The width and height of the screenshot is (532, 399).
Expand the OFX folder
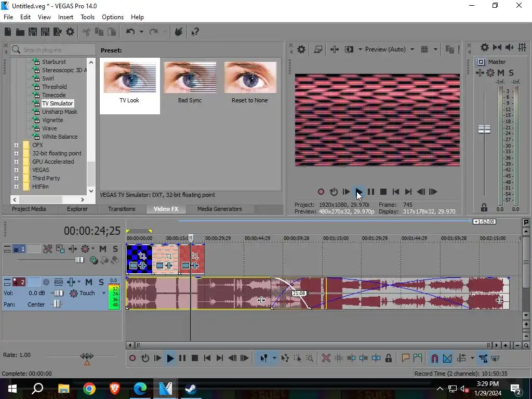(x=16, y=145)
